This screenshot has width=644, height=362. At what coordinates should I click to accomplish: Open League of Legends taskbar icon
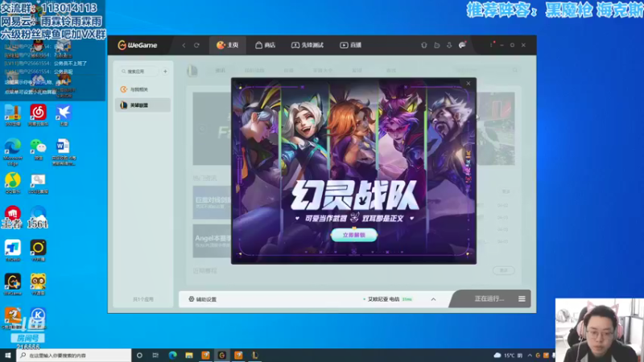click(254, 356)
